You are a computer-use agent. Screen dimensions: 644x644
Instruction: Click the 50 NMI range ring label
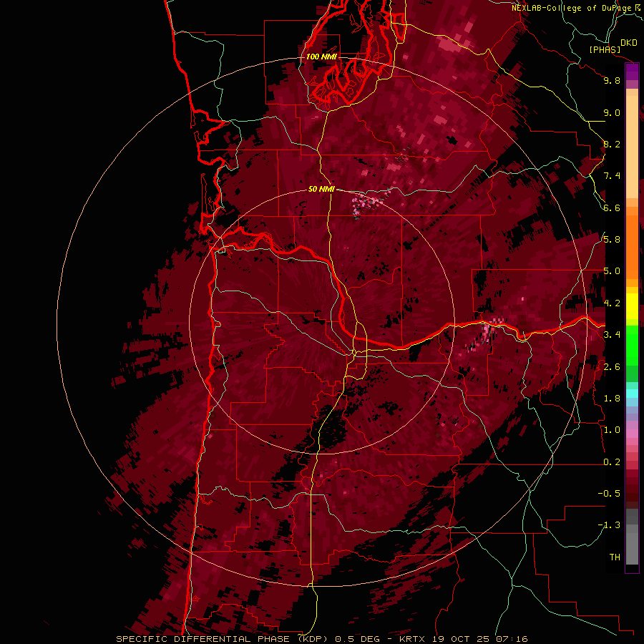(x=321, y=190)
